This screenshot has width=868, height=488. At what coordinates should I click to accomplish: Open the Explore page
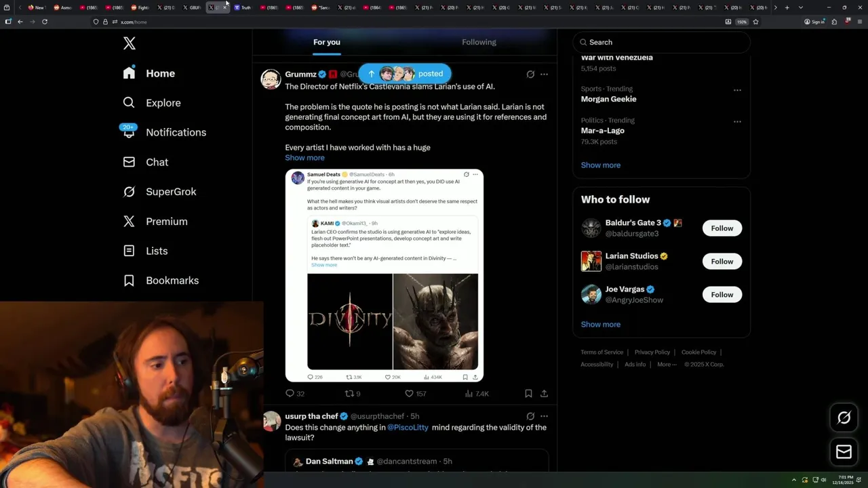pos(151,103)
